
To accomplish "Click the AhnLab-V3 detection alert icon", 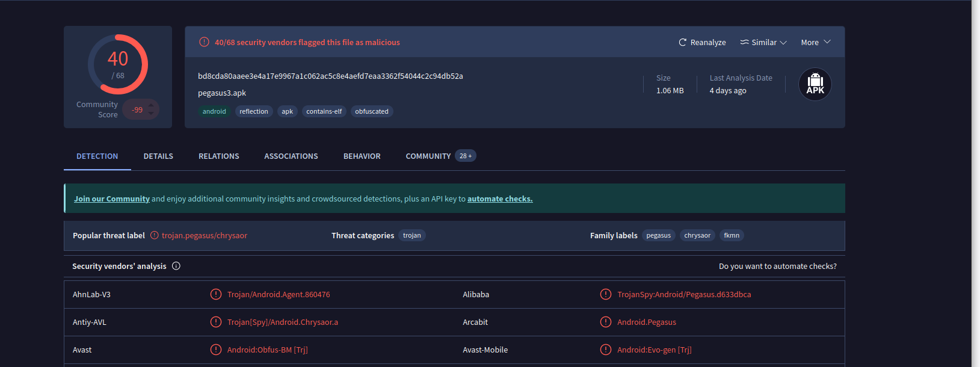I will coord(215,294).
